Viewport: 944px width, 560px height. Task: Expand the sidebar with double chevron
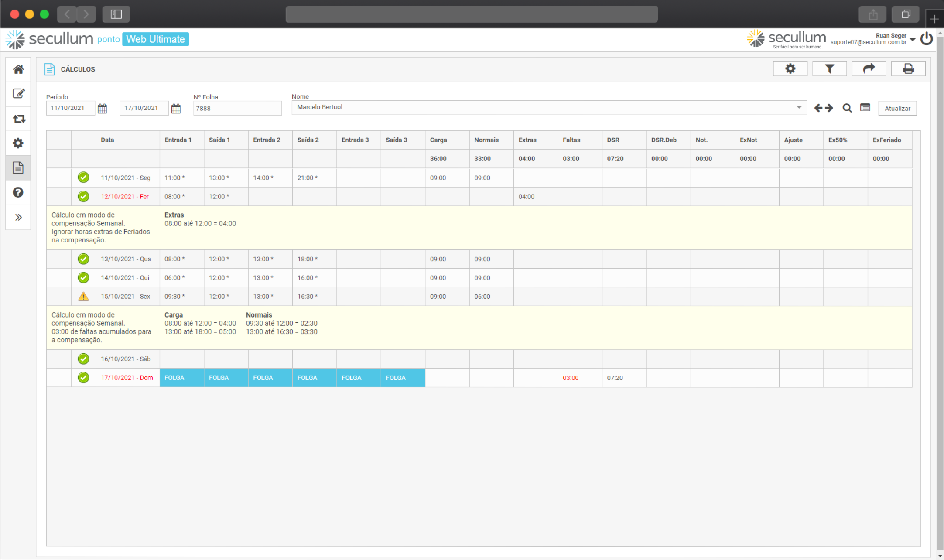pos(18,217)
